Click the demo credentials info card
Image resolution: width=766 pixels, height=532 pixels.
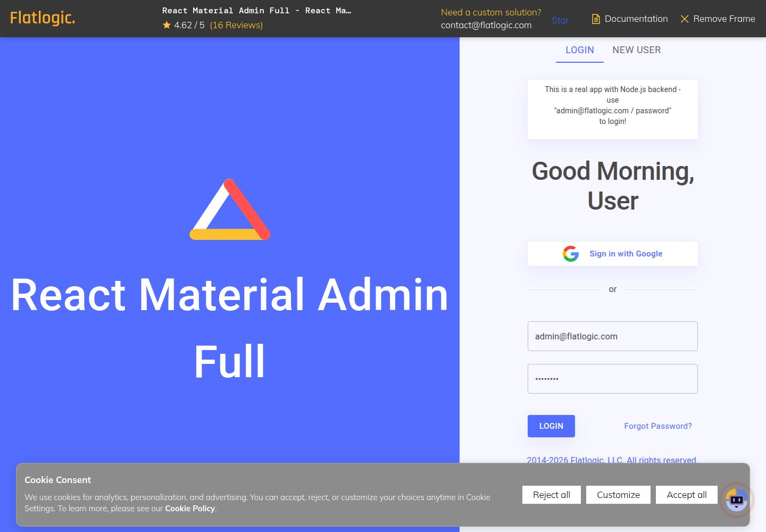(x=613, y=110)
